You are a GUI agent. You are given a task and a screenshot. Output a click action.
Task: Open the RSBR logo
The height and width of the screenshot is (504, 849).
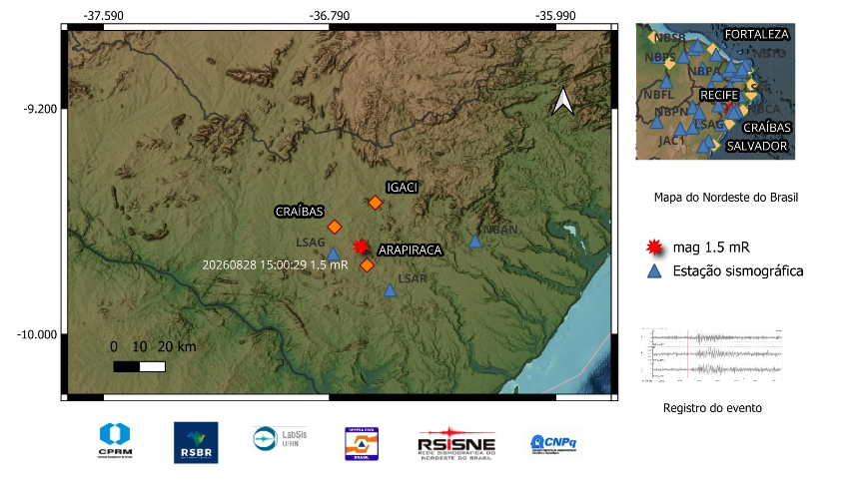point(196,443)
